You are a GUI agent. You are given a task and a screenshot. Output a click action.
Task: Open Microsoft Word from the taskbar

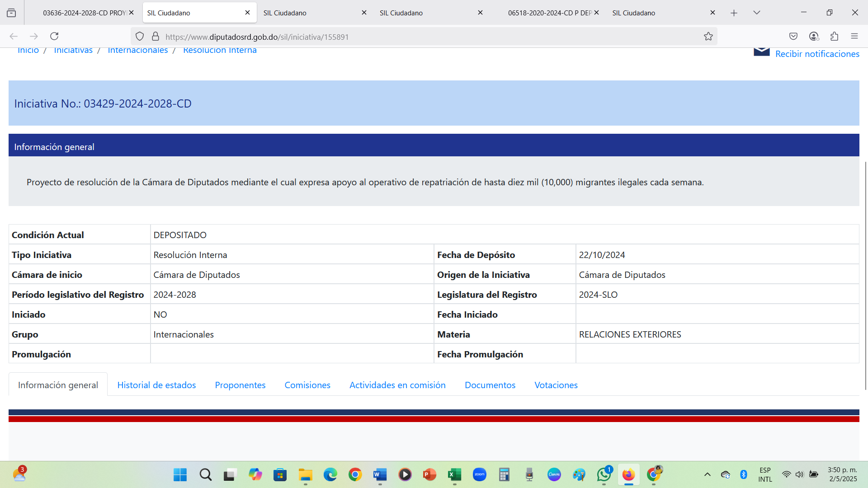[x=380, y=474]
